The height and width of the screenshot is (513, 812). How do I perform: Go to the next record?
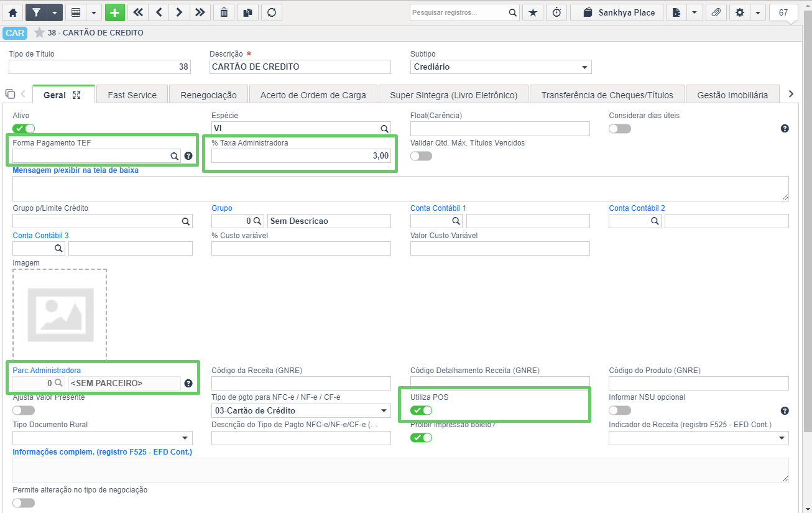click(179, 12)
